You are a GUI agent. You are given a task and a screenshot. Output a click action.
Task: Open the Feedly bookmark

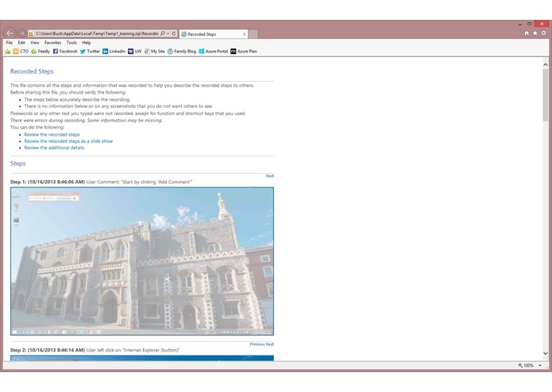click(41, 52)
